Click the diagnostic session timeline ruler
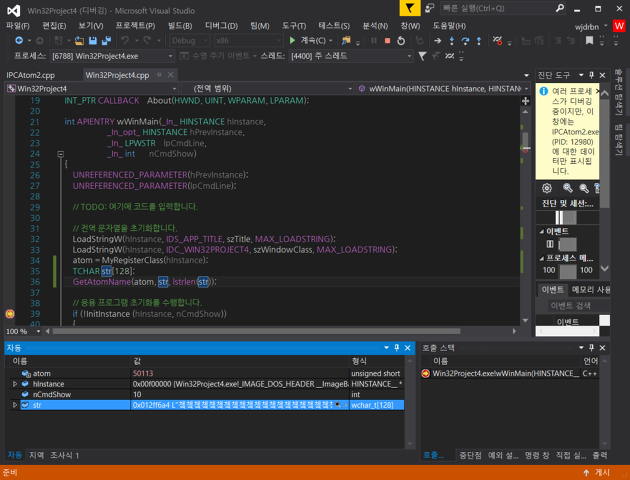This screenshot has height=480, width=630. [x=567, y=217]
